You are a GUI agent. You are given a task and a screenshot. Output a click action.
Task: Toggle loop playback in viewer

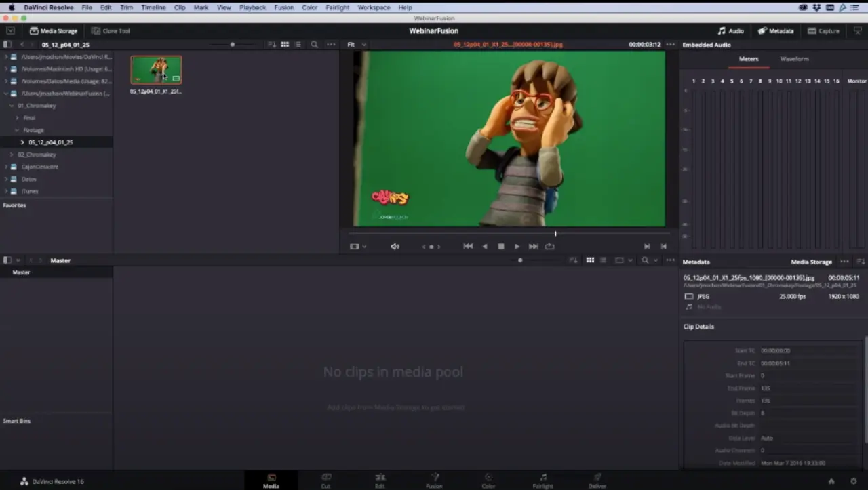tap(550, 247)
